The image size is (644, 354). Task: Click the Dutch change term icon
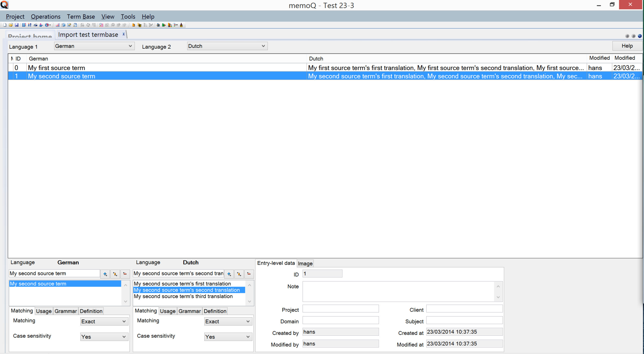[239, 274]
